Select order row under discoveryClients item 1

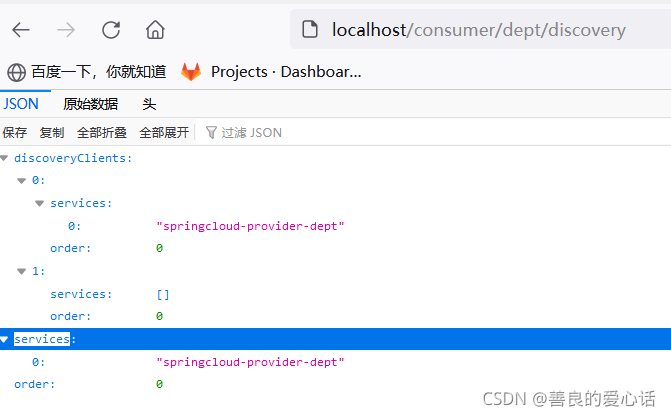click(x=336, y=316)
